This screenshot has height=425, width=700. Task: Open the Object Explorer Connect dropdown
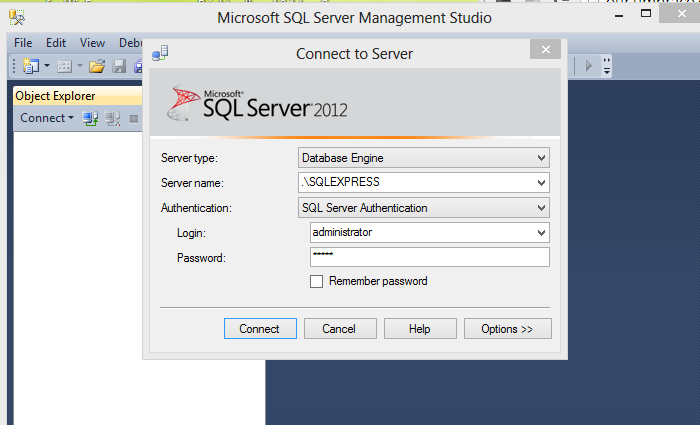pos(47,118)
